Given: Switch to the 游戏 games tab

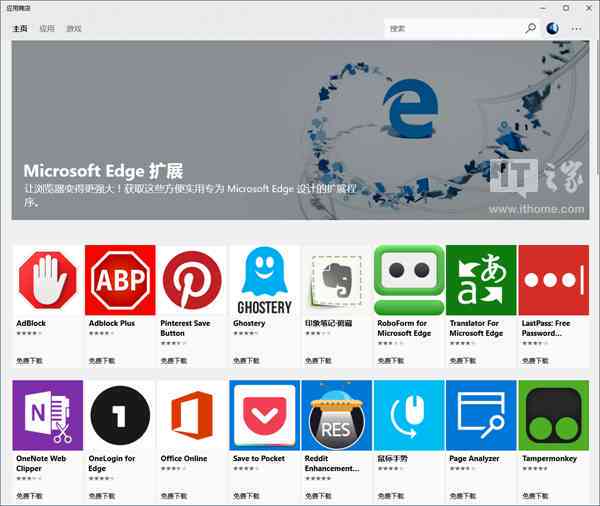Looking at the screenshot, I should [74, 28].
